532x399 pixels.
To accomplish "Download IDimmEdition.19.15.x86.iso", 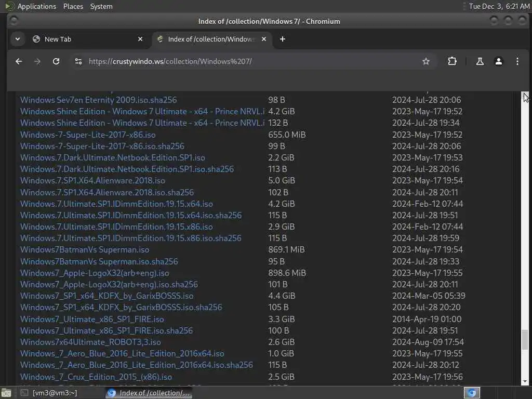I will coord(116,227).
